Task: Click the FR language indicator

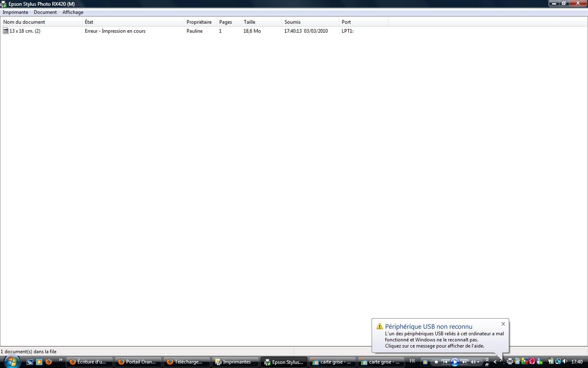Action: point(412,361)
